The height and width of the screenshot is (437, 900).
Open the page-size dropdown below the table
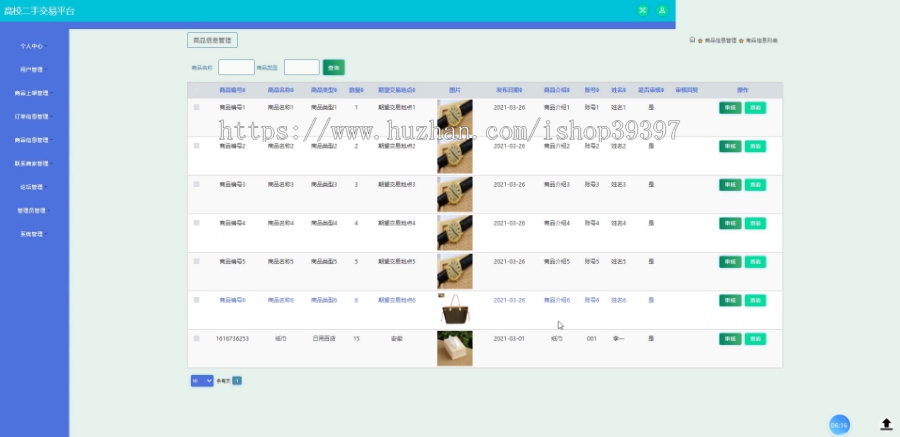(202, 380)
